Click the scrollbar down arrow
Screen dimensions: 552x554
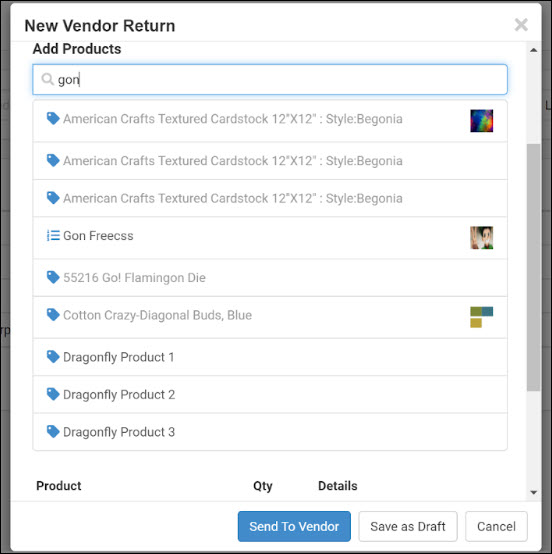pos(534,492)
